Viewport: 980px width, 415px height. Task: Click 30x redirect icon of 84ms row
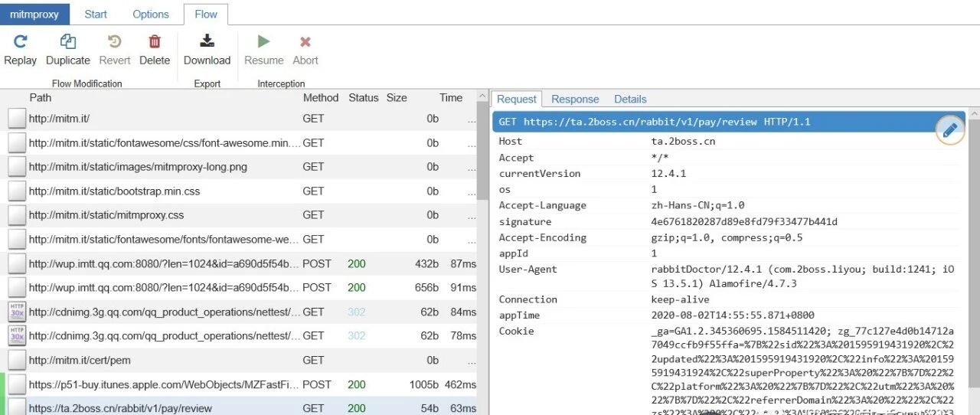tap(17, 312)
